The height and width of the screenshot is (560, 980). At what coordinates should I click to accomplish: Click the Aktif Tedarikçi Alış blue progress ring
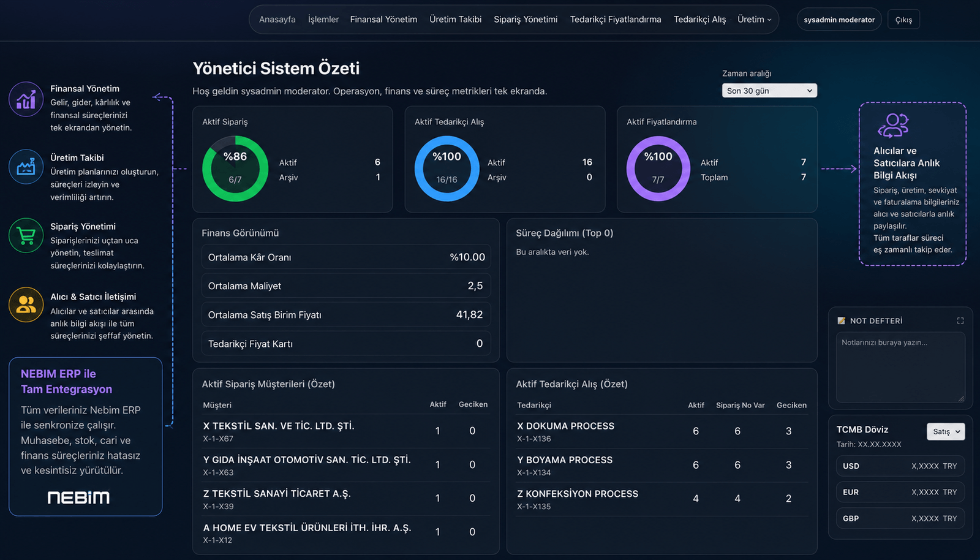pos(447,168)
